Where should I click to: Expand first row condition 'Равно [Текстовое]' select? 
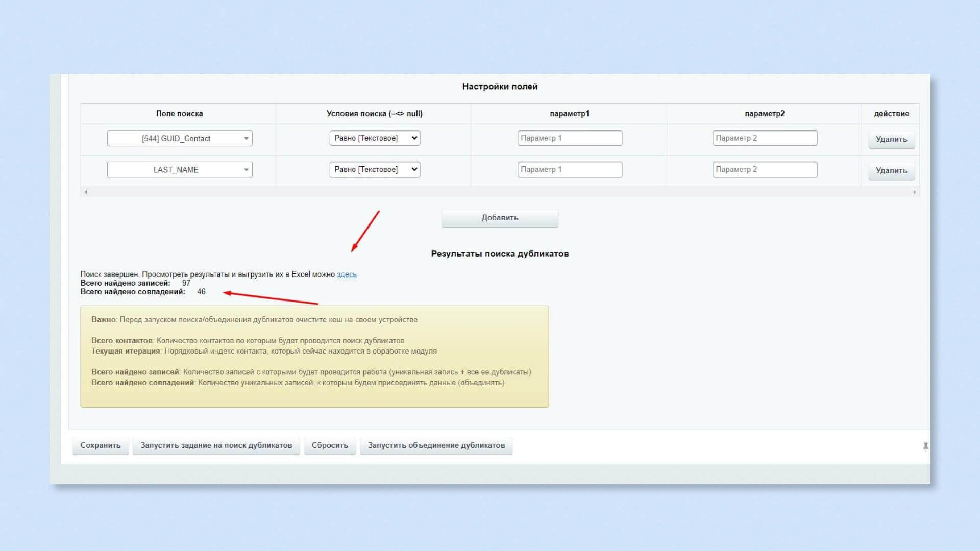(x=375, y=138)
